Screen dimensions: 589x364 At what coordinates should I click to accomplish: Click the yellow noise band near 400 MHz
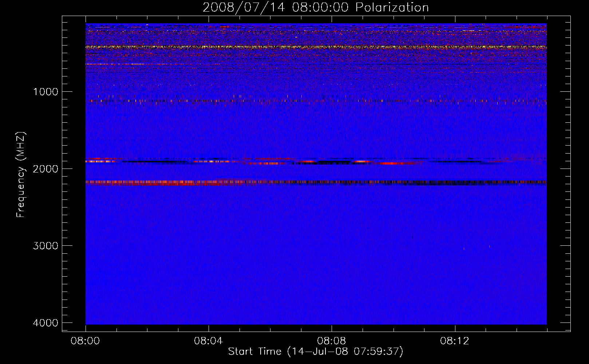click(316, 47)
